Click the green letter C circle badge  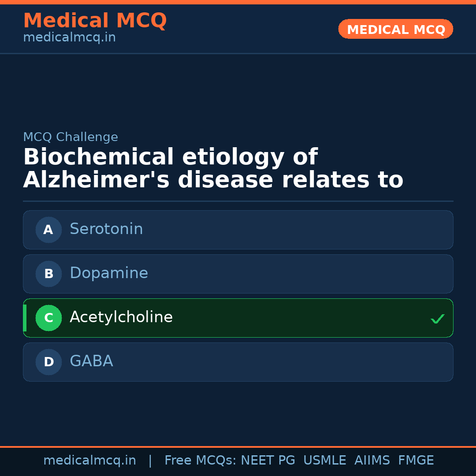(48, 318)
